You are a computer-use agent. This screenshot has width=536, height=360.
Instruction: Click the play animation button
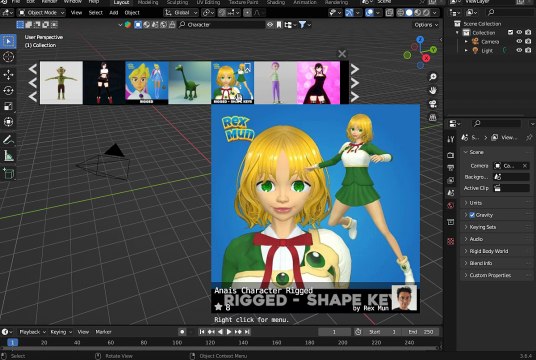coord(229,332)
